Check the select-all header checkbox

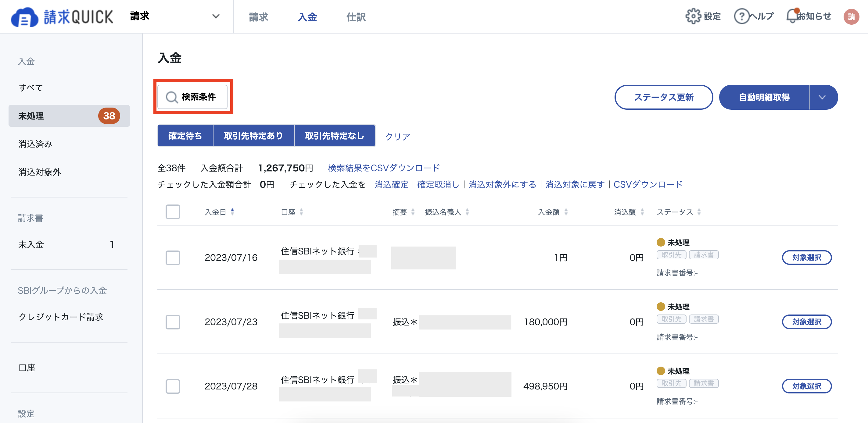pos(173,212)
